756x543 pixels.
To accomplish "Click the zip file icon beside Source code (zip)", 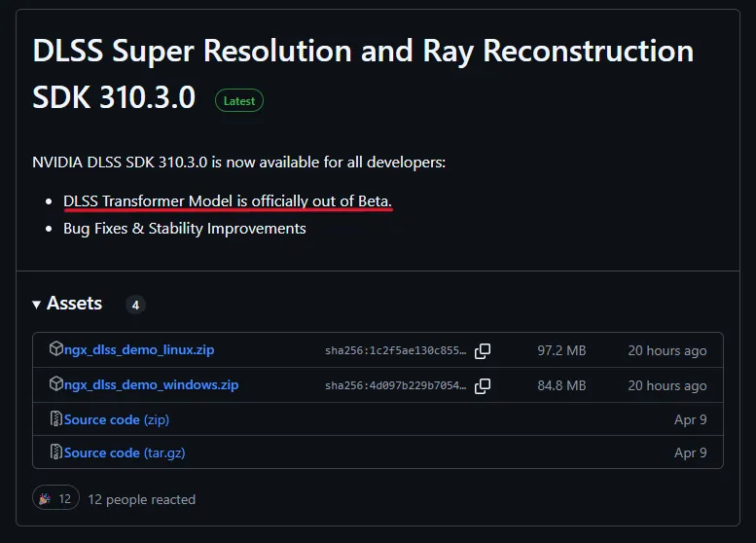I will [55, 420].
